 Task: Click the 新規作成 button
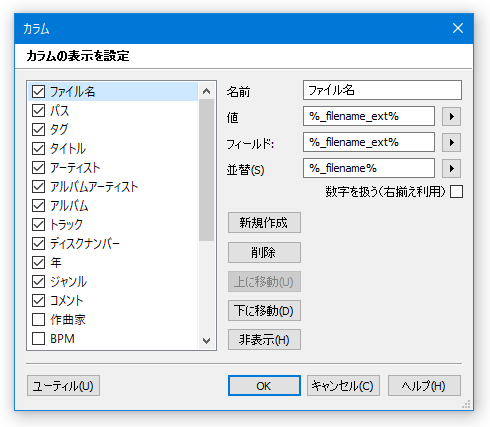[264, 222]
